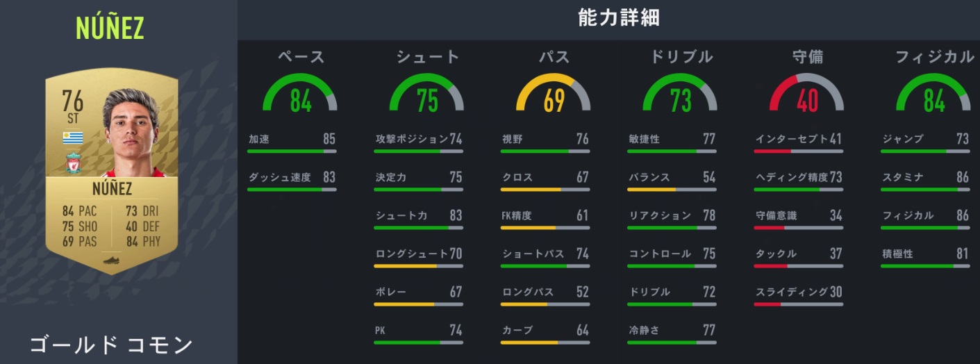Viewport: 980px width, 364px height.
Task: Click the ペース gauge showing 84
Action: pos(300,94)
